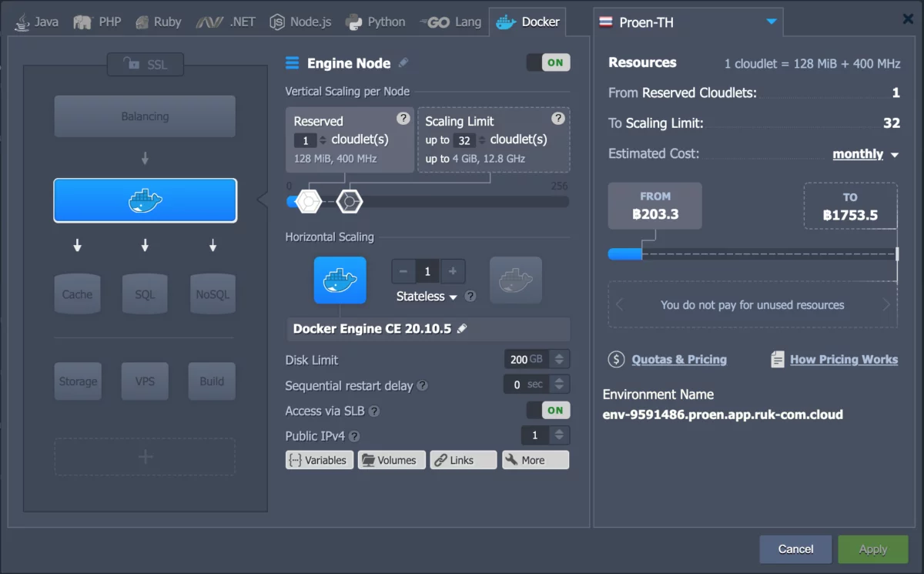This screenshot has height=574, width=924.
Task: Show previous pricing hint arrow
Action: click(619, 305)
